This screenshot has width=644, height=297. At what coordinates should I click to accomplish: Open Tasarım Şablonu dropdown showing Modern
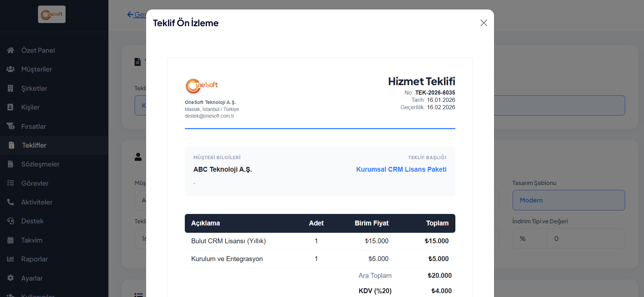pos(569,200)
